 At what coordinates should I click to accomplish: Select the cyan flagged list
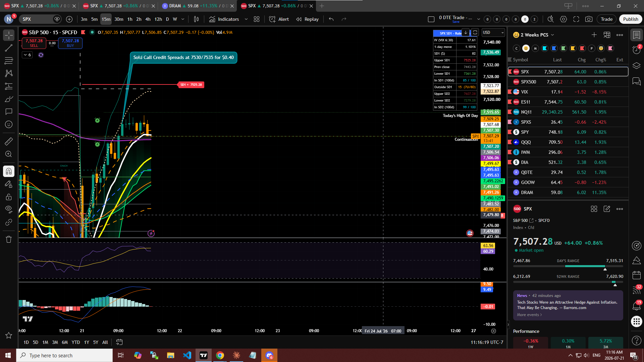coord(545,48)
